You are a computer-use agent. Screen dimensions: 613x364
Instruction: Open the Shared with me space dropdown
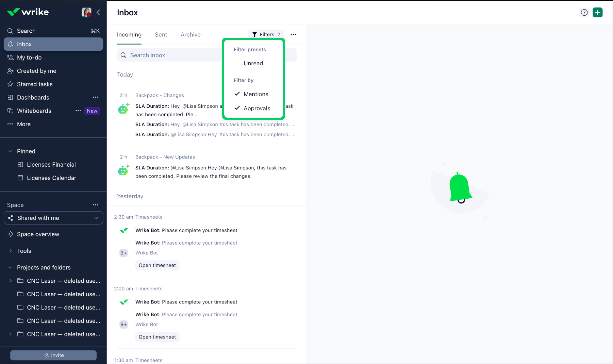(53, 218)
